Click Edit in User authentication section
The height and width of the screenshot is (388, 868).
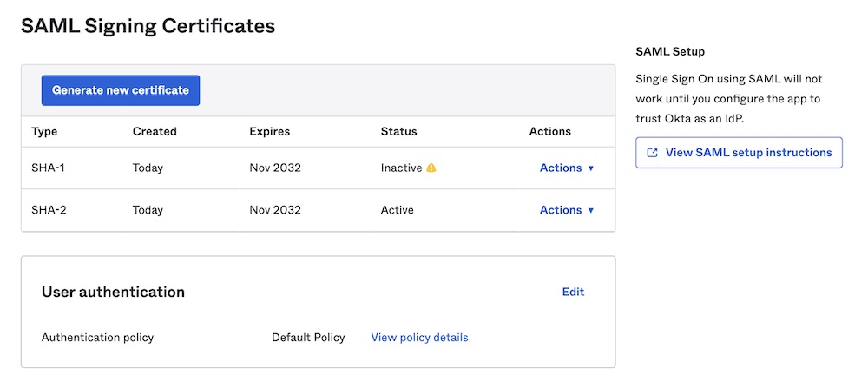[x=573, y=292]
